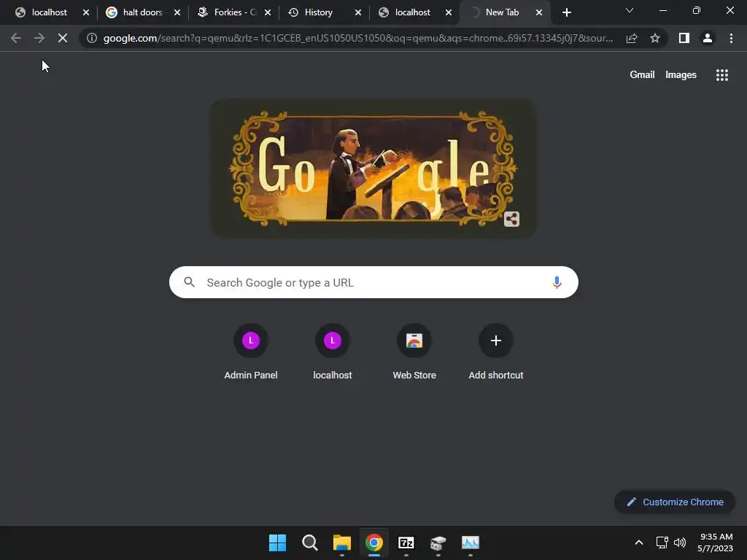Open Windows taskbar search
Screen dimensions: 747x560
[309, 542]
